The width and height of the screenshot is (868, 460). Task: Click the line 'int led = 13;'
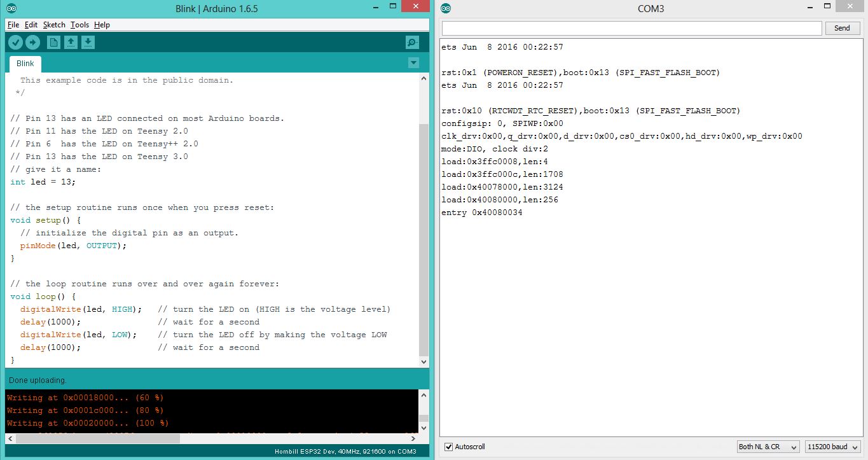[43, 182]
